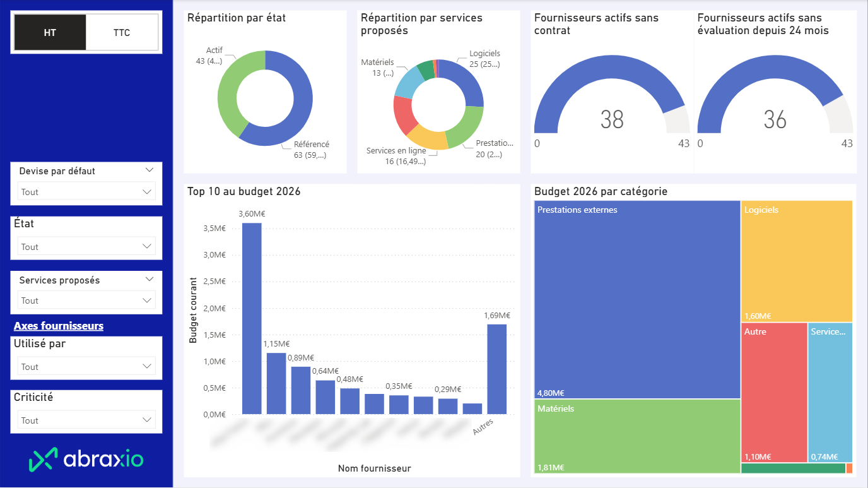Collapse the Services proposés slicer chevron
Image resolution: width=868 pixels, height=488 pixels.
[x=150, y=279]
